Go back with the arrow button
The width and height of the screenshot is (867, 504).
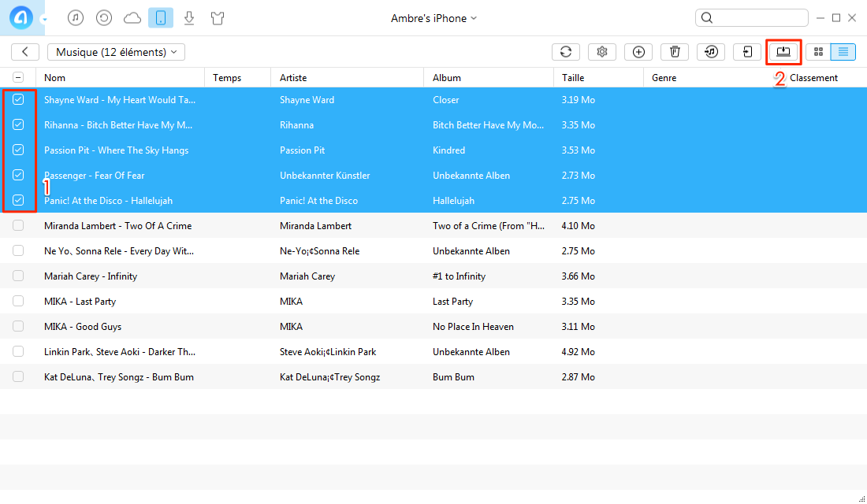click(x=25, y=52)
